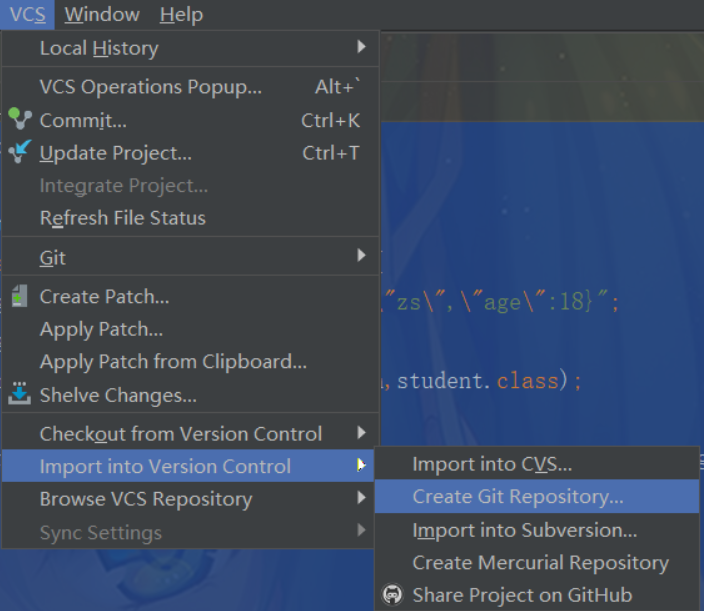Expand Sync Settings submenu arrow
This screenshot has height=611, width=704.
pos(361,531)
